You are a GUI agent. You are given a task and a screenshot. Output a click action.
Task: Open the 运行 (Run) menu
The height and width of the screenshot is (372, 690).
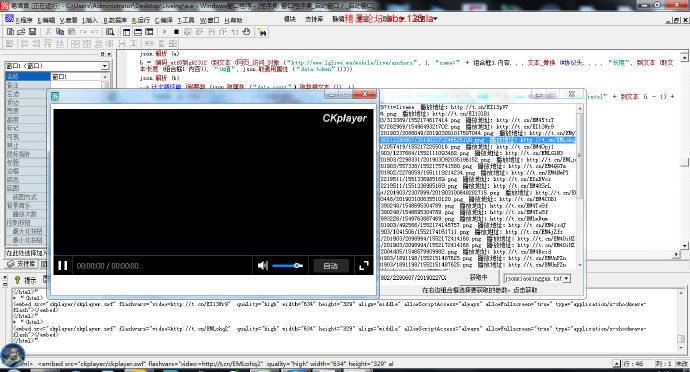pos(141,20)
